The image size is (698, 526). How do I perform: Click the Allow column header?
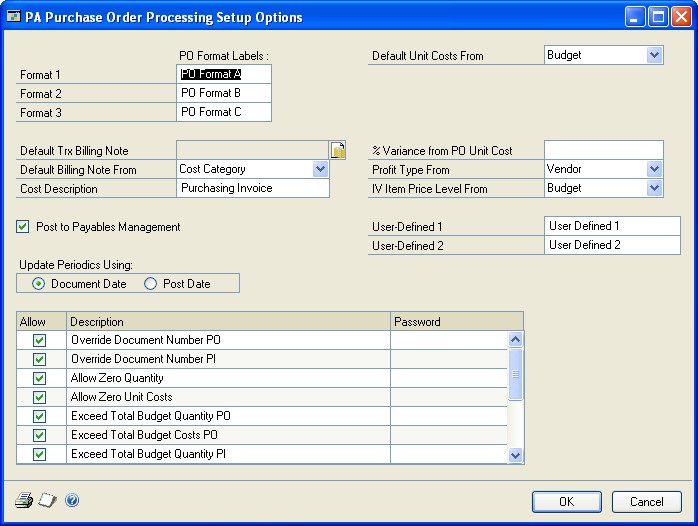click(x=41, y=321)
